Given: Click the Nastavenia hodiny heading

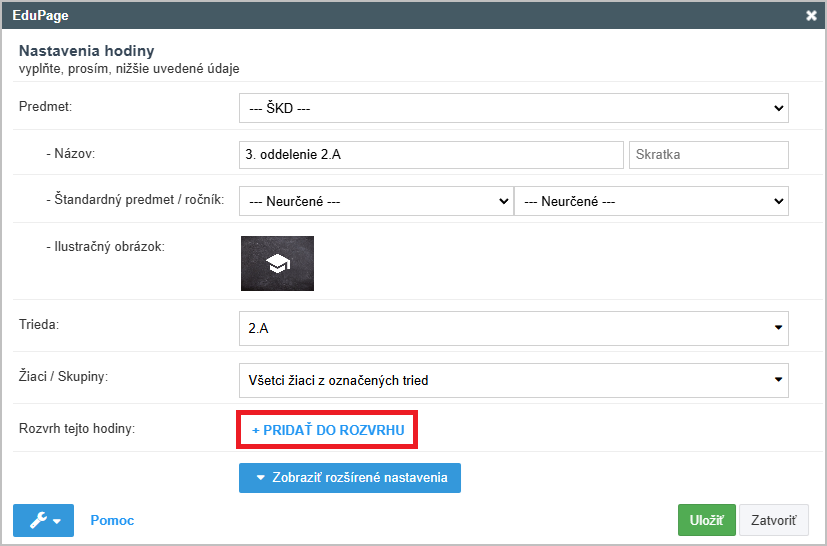Looking at the screenshot, I should 87,50.
